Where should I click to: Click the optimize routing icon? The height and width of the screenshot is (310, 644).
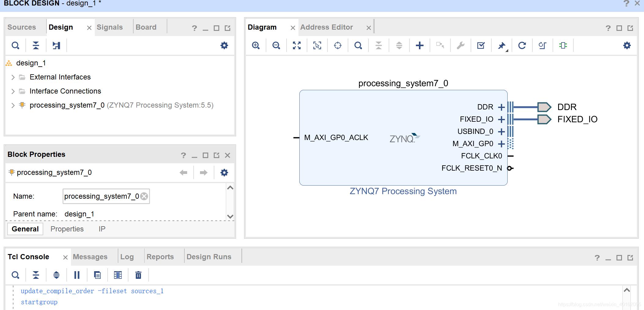point(542,46)
